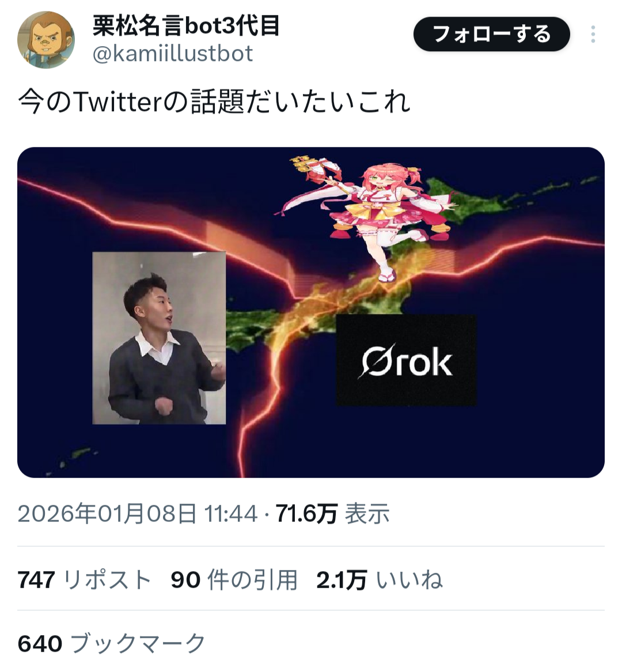Screen dimensions: 622x672
Task: Click the Grok logo in the image
Action: tap(406, 360)
